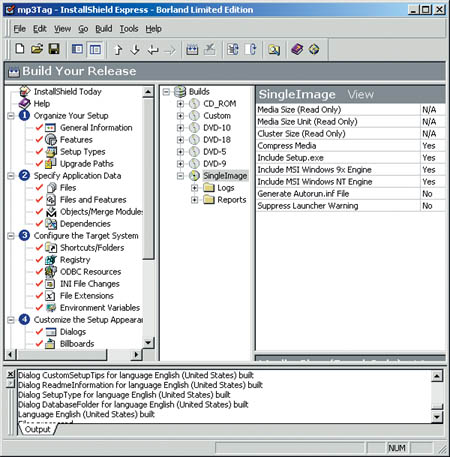Viewport: 450px width, 457px height.
Task: Click the Back arrow toolbar icon
Action: (x=153, y=50)
